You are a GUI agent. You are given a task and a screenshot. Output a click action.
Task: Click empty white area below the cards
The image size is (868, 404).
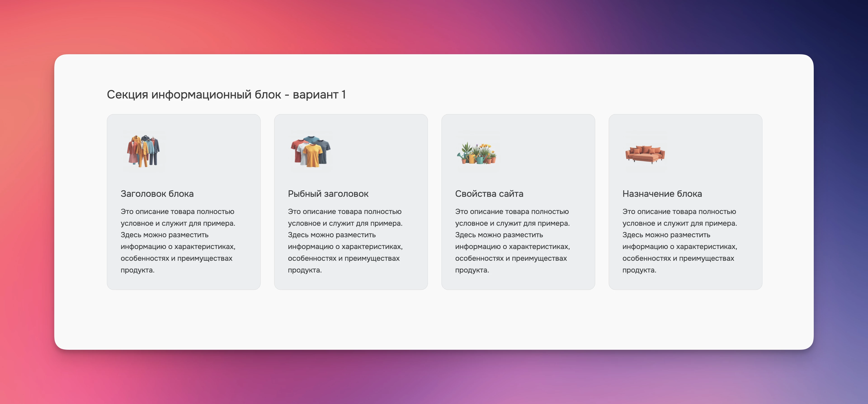click(x=434, y=320)
